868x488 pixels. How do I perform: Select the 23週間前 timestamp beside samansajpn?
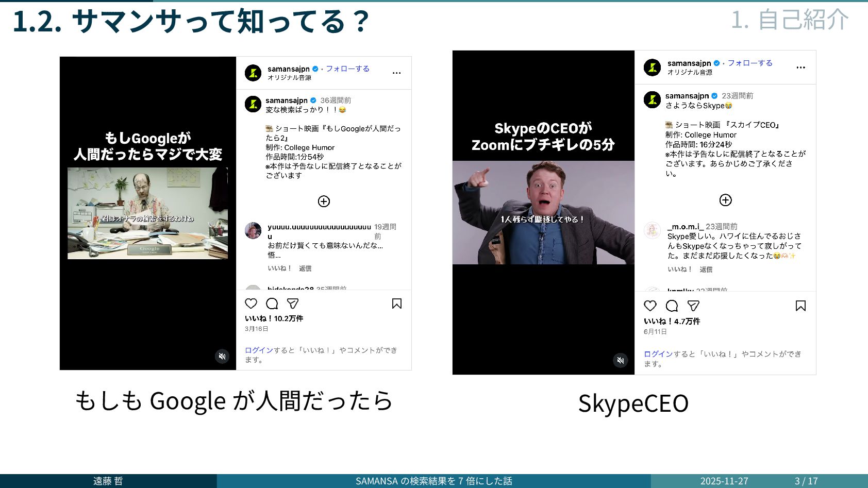(738, 96)
